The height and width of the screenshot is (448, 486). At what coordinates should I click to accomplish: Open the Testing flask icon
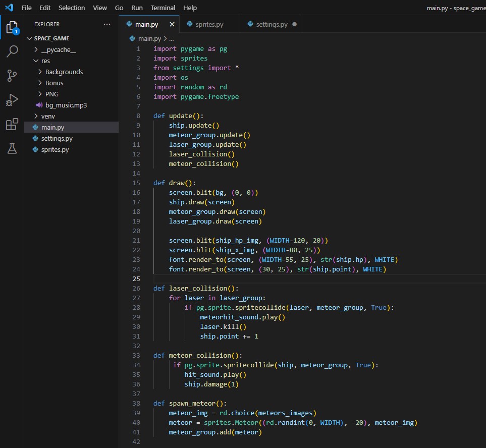12,148
